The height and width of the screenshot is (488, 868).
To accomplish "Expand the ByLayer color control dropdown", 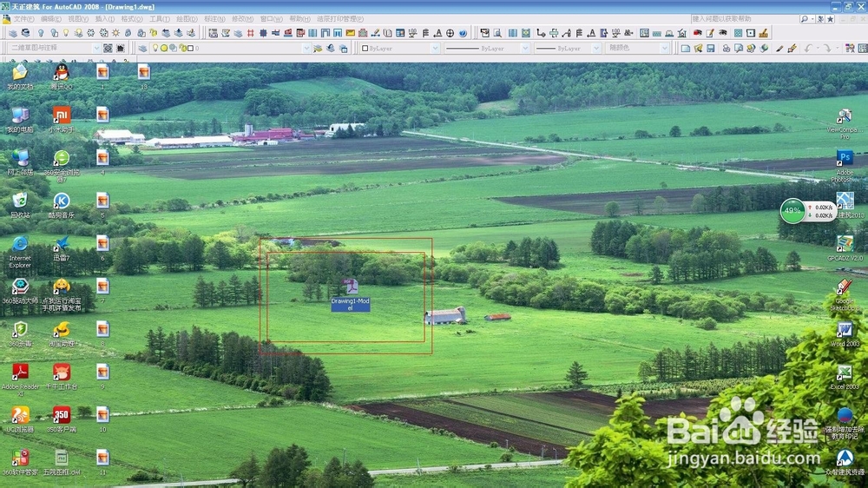I will click(x=435, y=48).
